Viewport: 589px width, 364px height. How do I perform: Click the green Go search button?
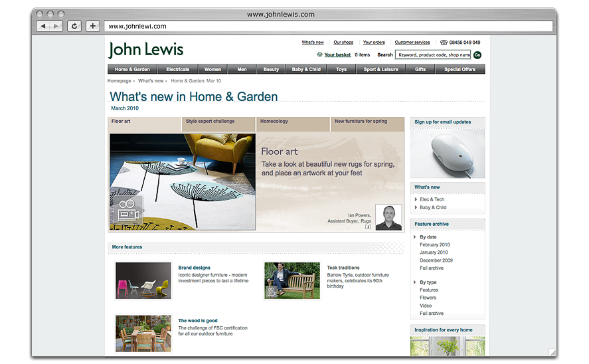(x=477, y=55)
